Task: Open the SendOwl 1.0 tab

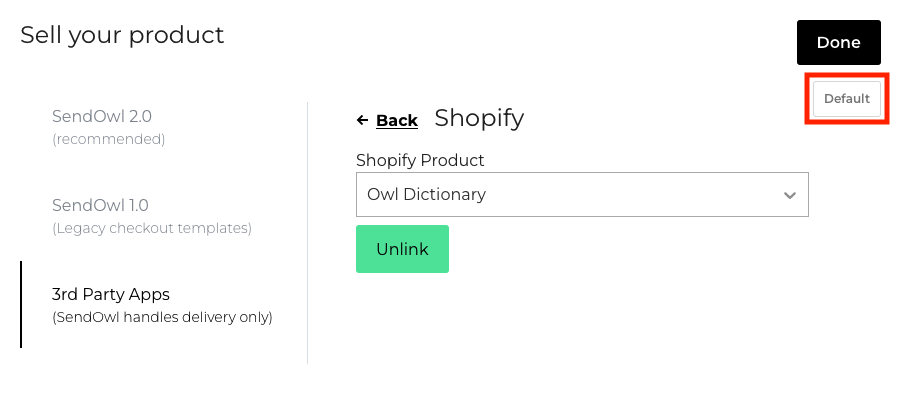Action: tap(100, 205)
